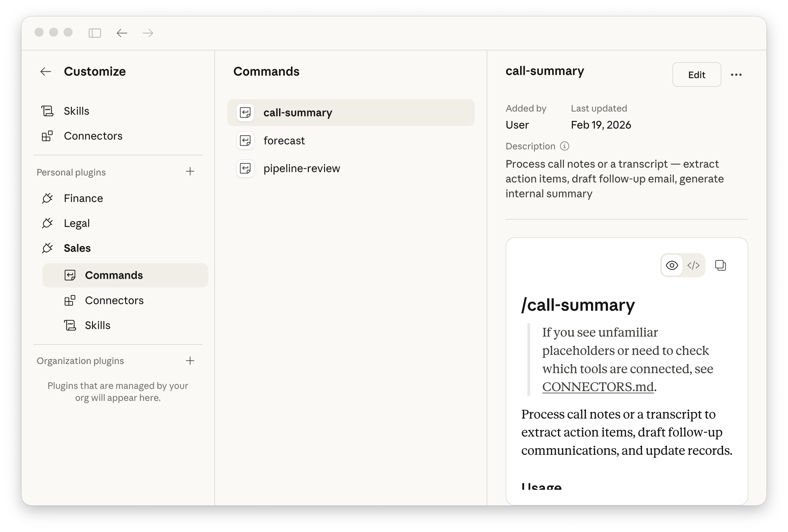The width and height of the screenshot is (788, 532).
Task: Click the back arrow beside Customize
Action: pyautogui.click(x=46, y=72)
